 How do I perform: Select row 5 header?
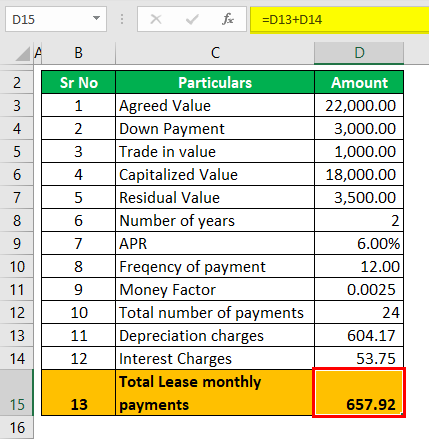17,151
